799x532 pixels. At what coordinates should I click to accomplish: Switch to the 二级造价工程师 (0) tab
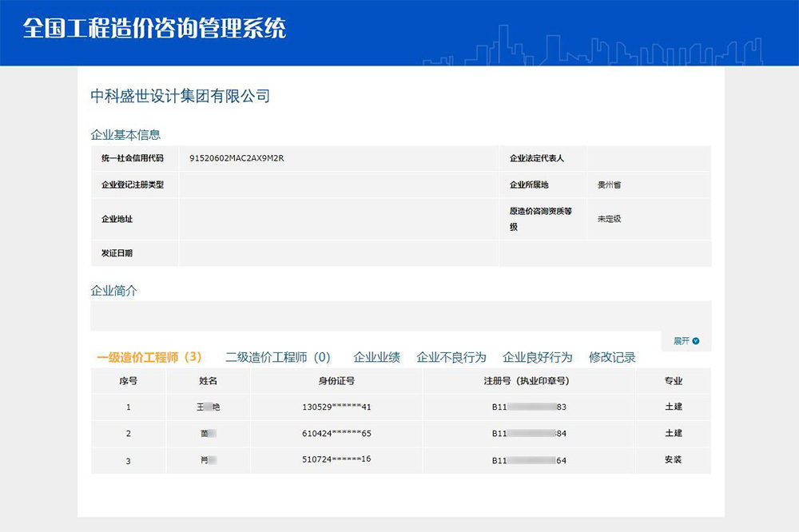(278, 357)
